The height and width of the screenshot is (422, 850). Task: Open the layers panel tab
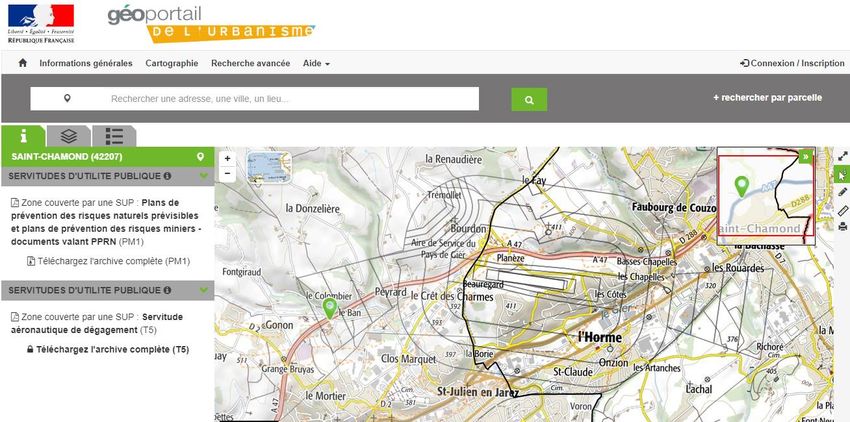[68, 136]
